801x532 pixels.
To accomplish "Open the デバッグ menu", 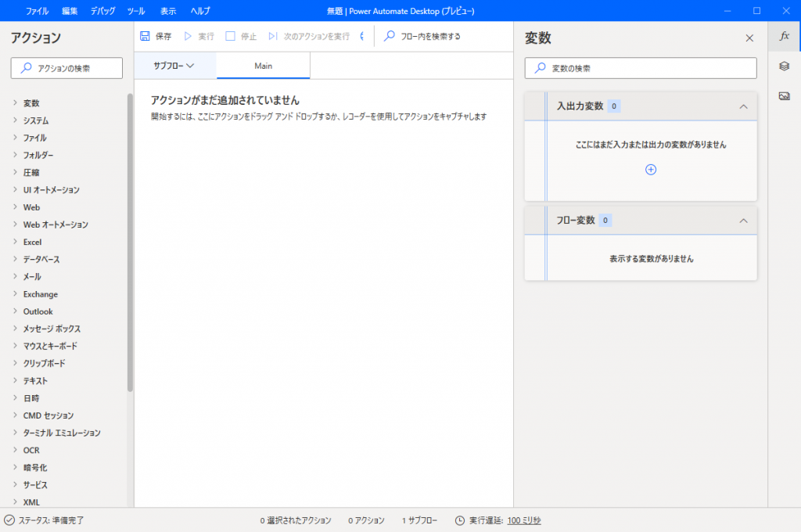I will click(102, 11).
